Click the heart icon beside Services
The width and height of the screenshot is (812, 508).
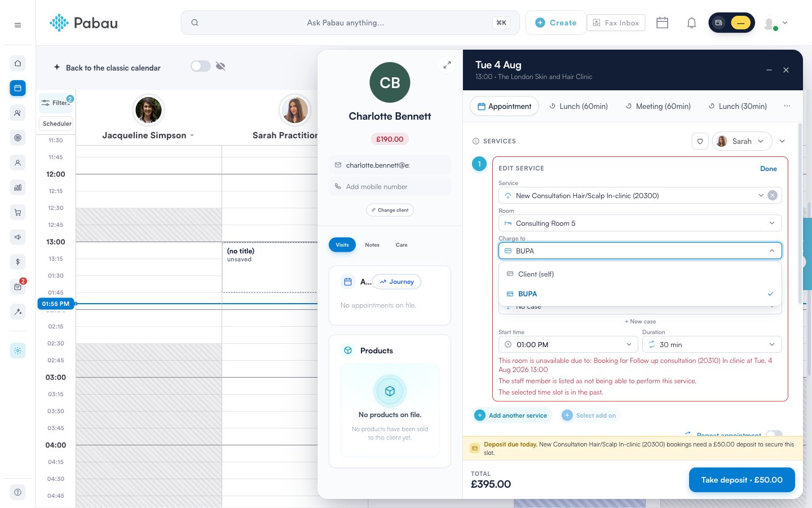[700, 141]
